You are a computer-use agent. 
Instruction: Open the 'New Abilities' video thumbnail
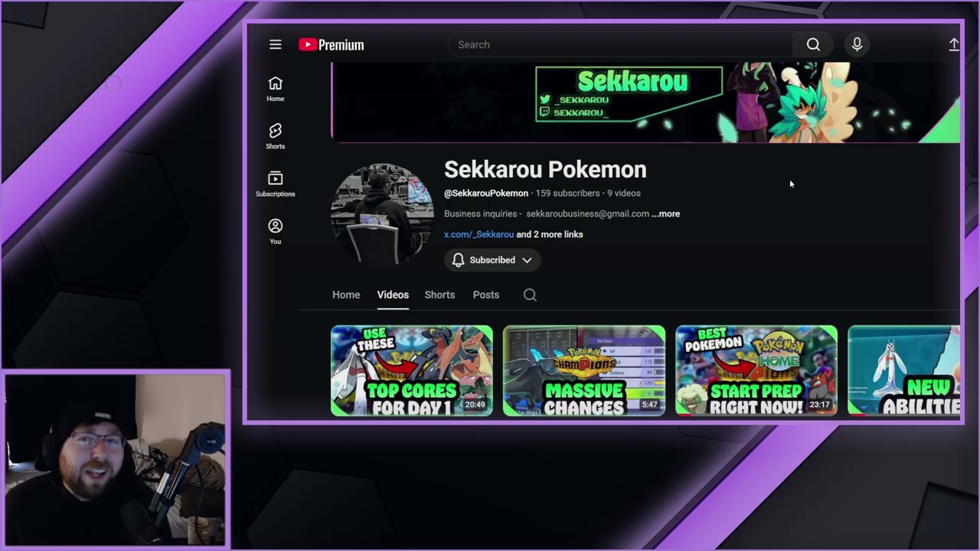903,371
